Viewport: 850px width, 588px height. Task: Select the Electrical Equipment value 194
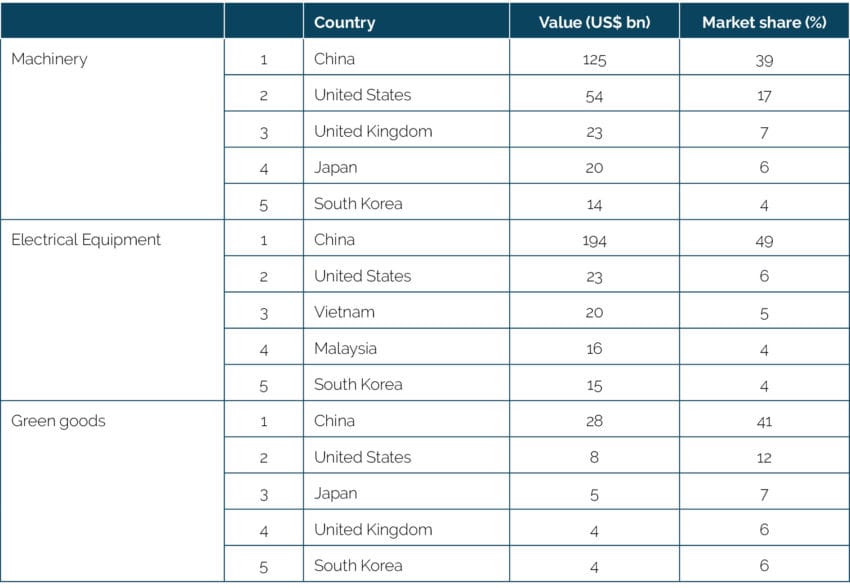594,240
